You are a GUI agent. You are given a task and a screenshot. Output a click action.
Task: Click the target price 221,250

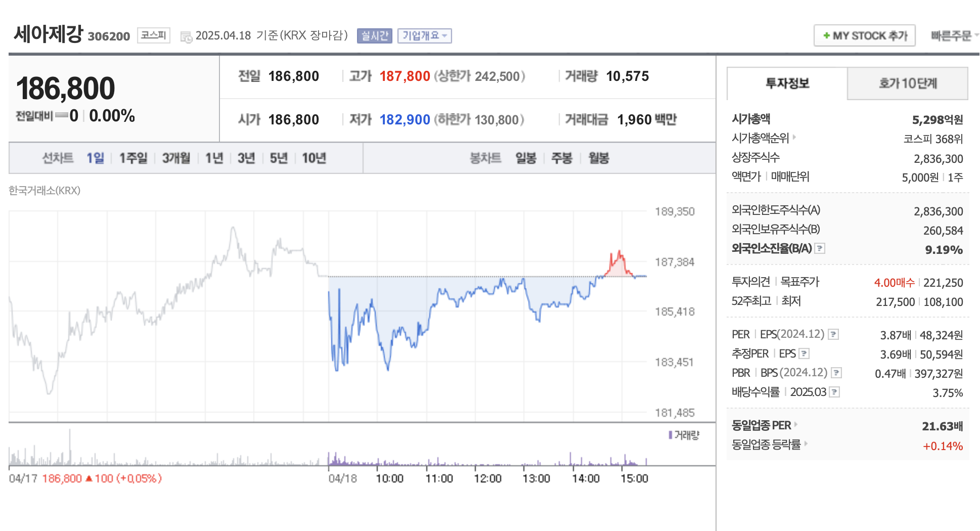(x=943, y=283)
